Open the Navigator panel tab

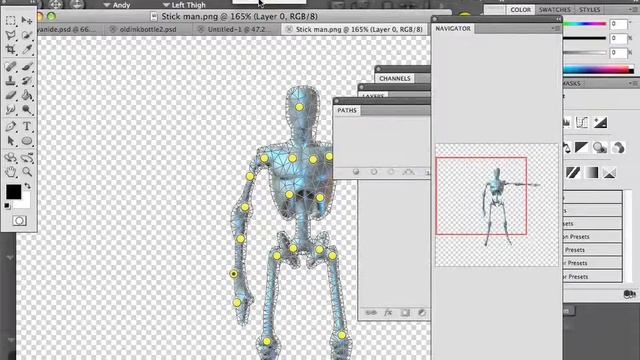[x=453, y=29]
